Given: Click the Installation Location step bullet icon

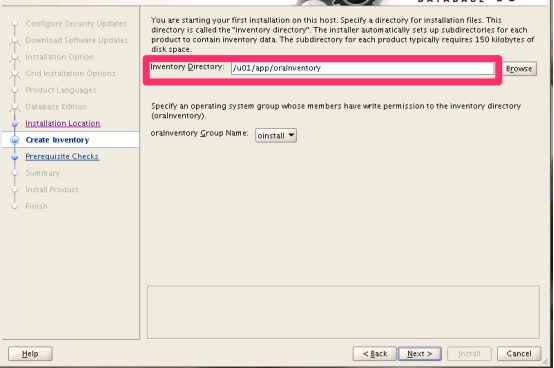Looking at the screenshot, I should tap(15, 124).
